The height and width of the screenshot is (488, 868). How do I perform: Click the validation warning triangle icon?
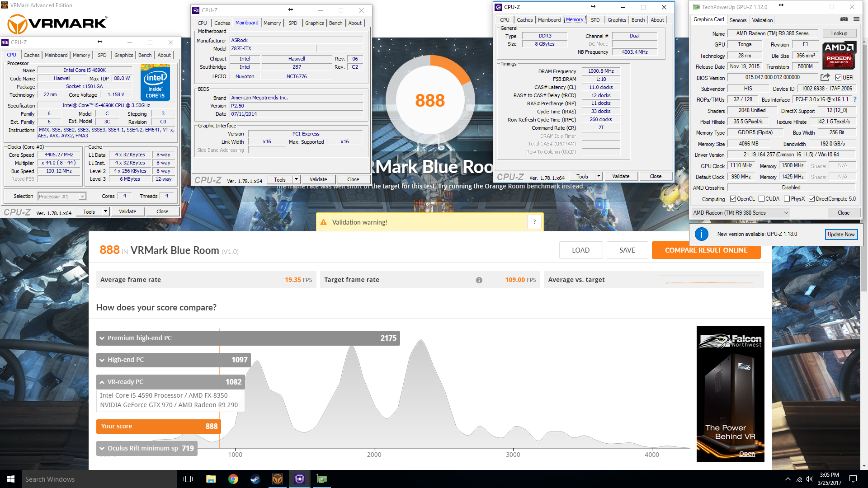pyautogui.click(x=323, y=222)
